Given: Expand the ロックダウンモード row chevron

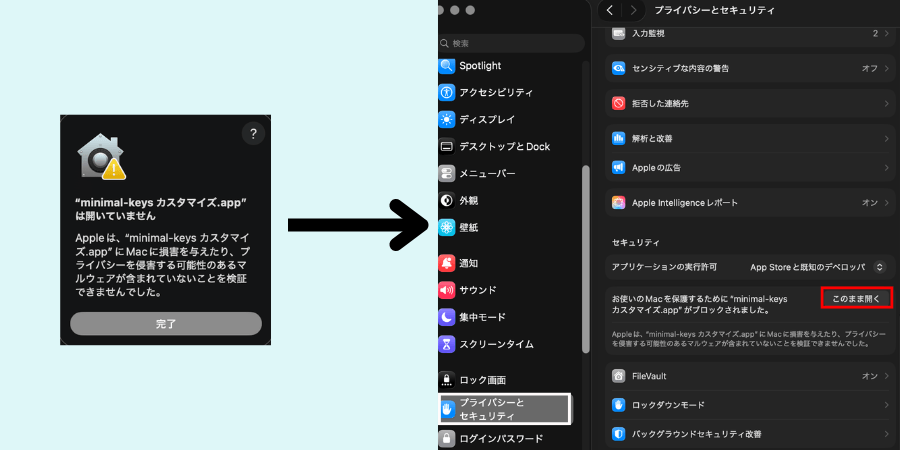Looking at the screenshot, I should click(887, 405).
